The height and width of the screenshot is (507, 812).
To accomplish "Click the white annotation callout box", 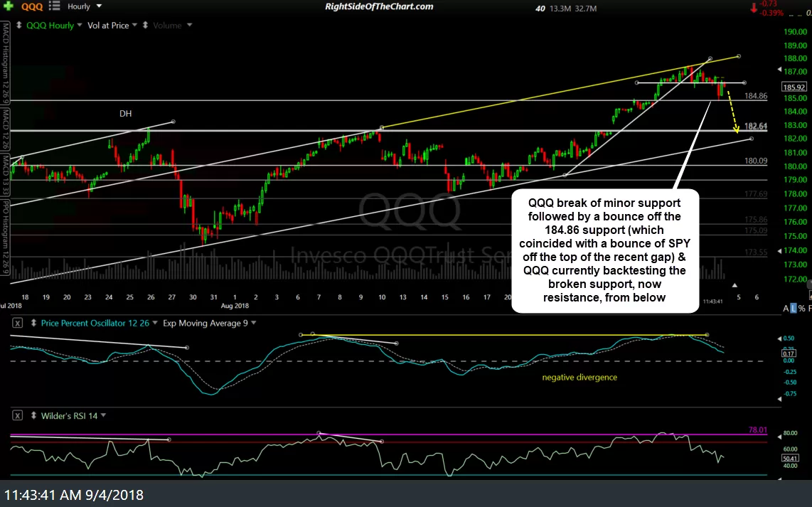I will (x=605, y=250).
